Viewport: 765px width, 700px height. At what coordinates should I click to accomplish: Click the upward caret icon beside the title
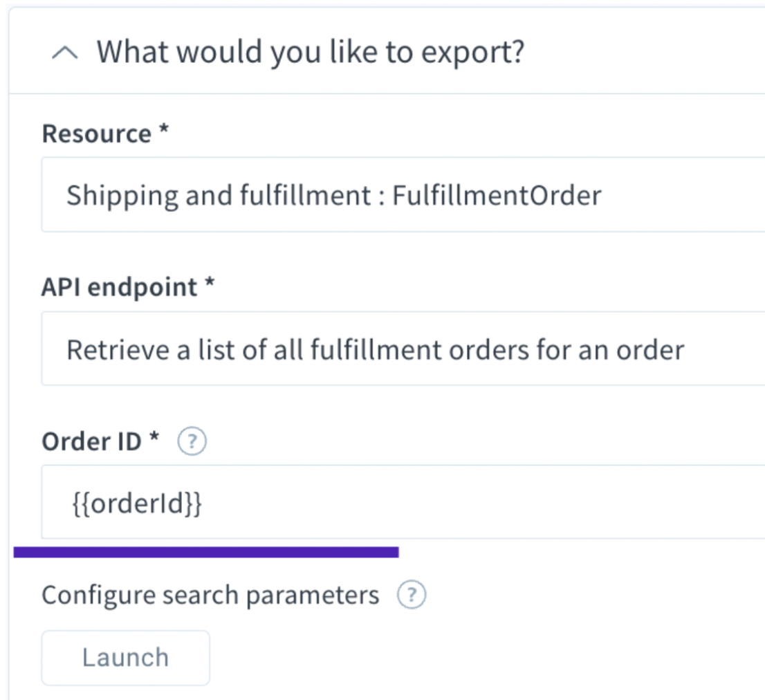coord(65,53)
